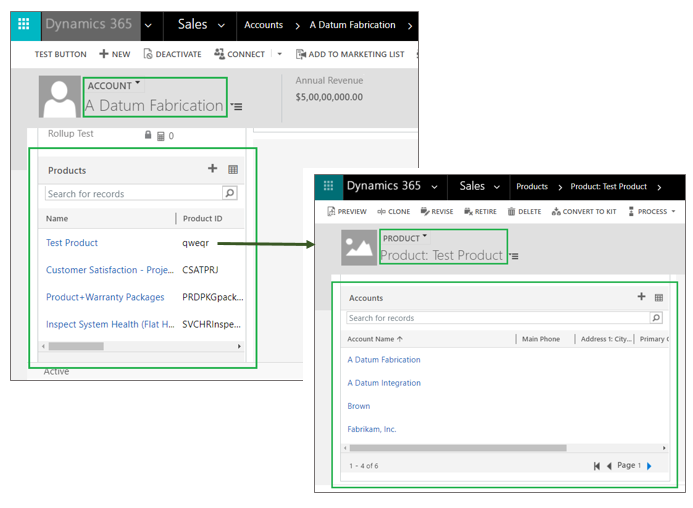Open grid view icon in Accounts subgrid
Image resolution: width=693 pixels, height=508 pixels.
pyautogui.click(x=659, y=298)
